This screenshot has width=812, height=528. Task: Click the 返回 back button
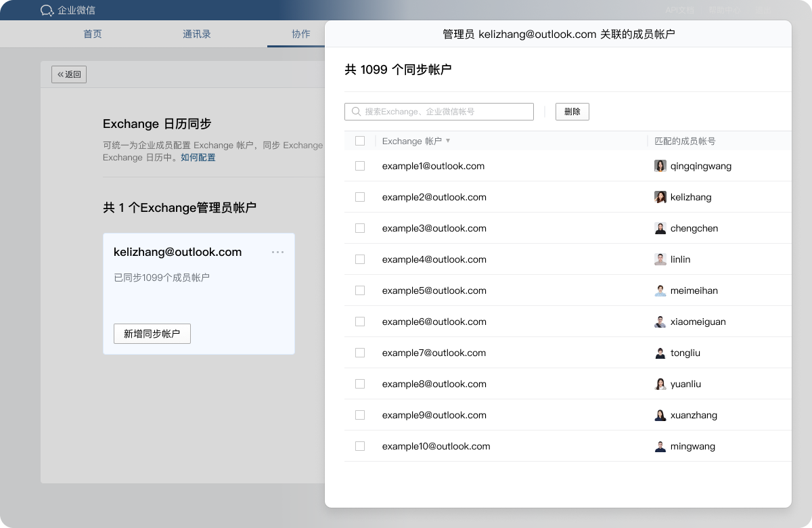69,74
